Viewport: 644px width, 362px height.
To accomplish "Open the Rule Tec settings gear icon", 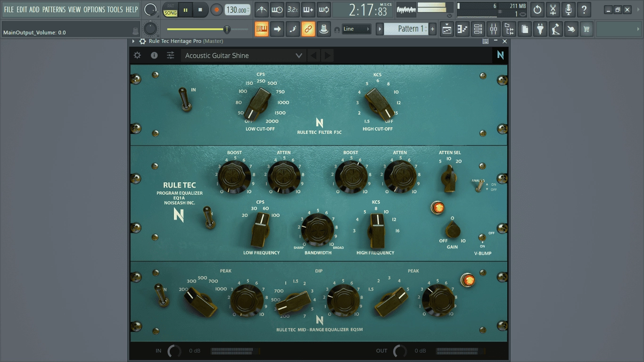I will pos(137,55).
